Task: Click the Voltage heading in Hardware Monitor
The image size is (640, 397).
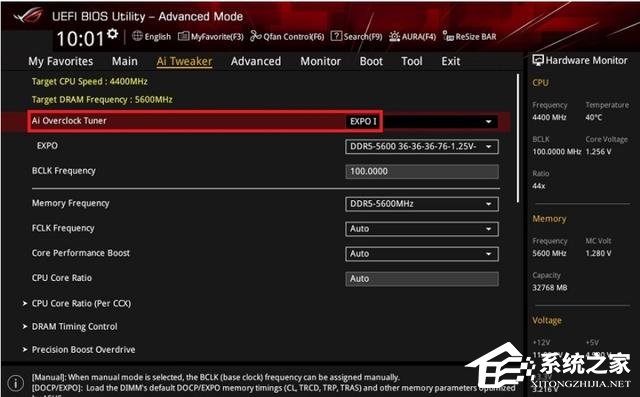Action: coord(547,321)
